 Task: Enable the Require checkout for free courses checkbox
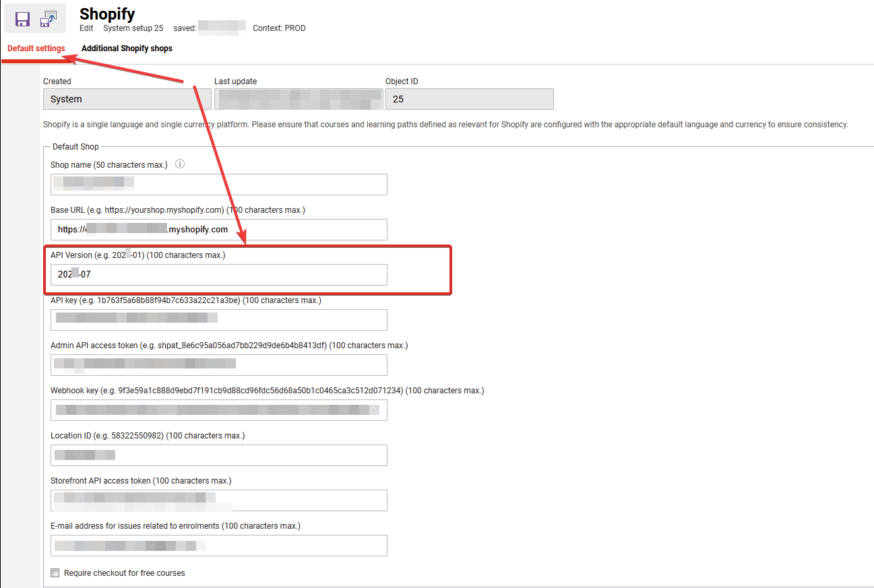point(55,573)
